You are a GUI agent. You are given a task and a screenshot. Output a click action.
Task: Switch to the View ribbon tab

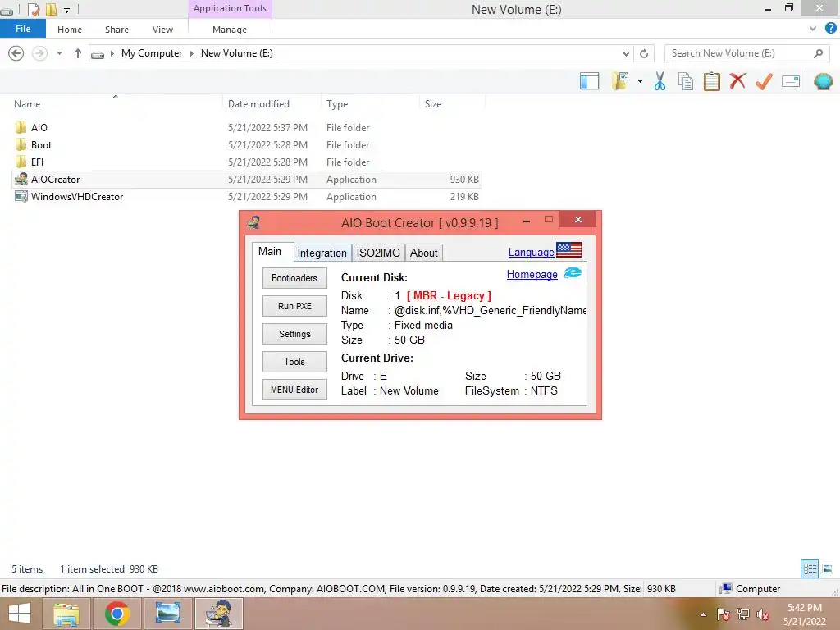tap(162, 30)
